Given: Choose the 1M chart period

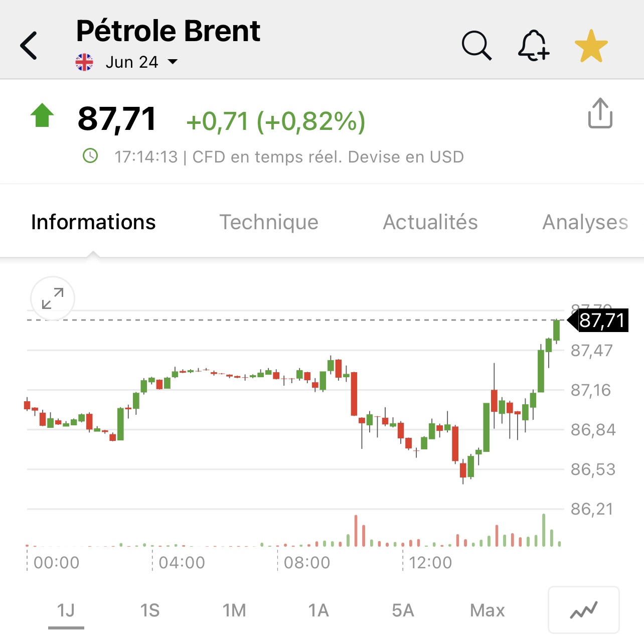Looking at the screenshot, I should tap(234, 610).
